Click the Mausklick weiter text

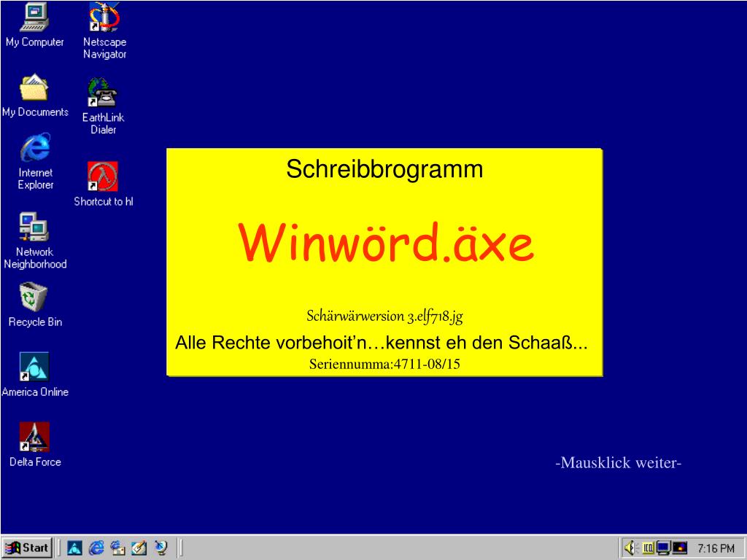coord(619,462)
